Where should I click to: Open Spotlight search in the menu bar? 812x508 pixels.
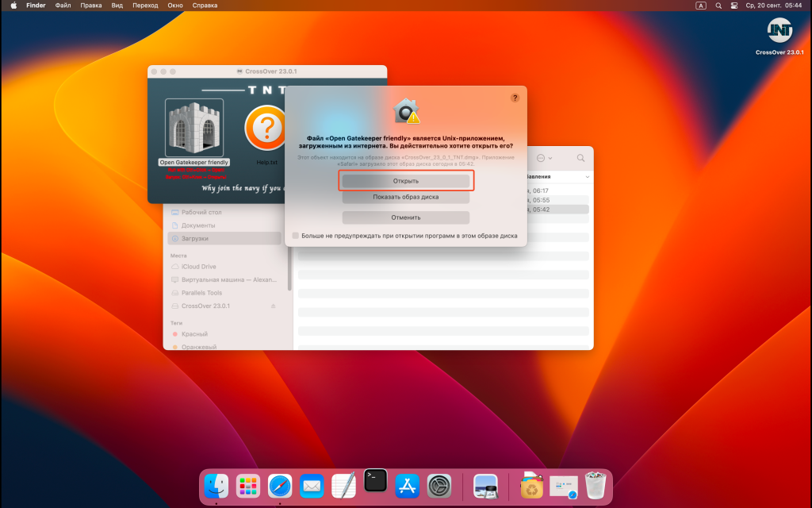click(718, 6)
